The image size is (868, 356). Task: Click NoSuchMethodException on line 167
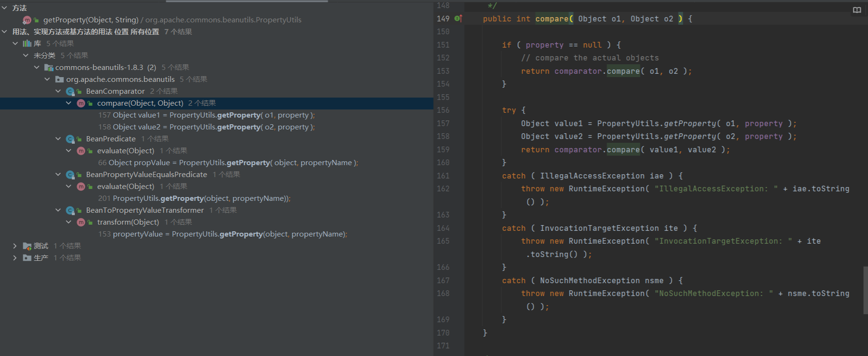pos(590,280)
